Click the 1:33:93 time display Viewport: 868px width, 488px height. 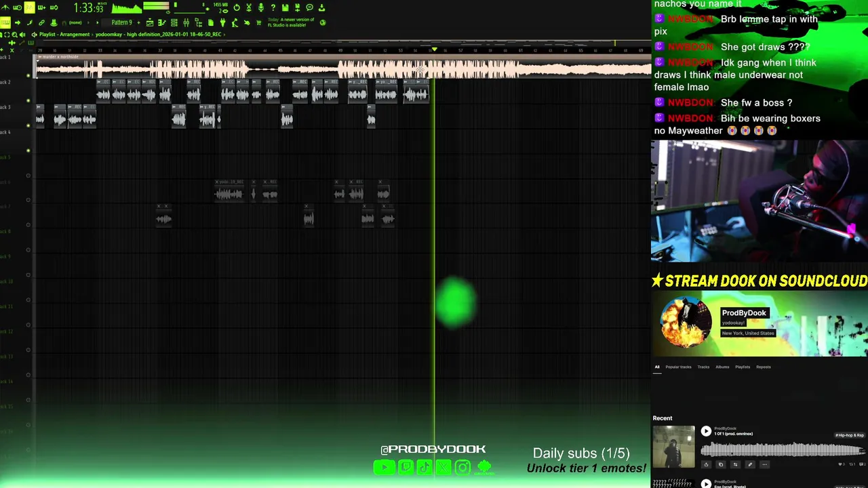click(90, 8)
